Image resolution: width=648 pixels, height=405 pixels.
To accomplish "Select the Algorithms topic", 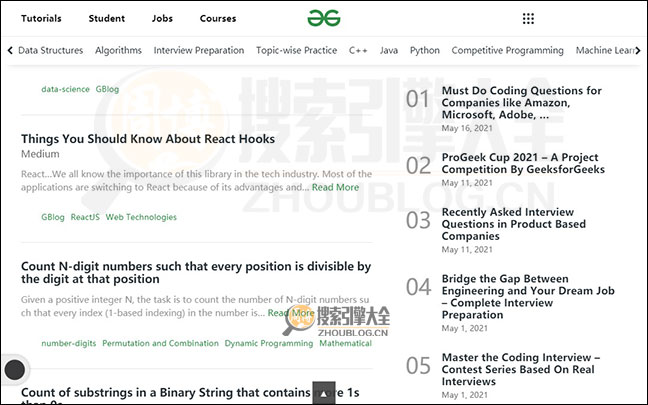I will [118, 50].
